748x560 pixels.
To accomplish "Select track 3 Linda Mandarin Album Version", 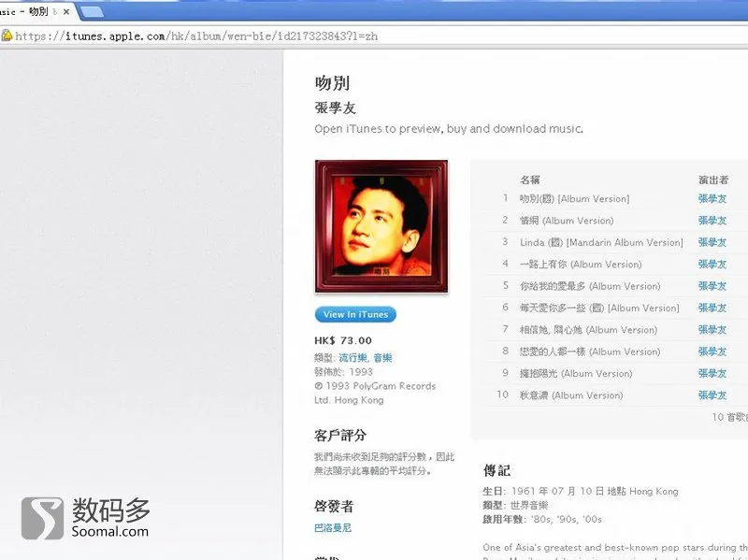I will tap(601, 242).
